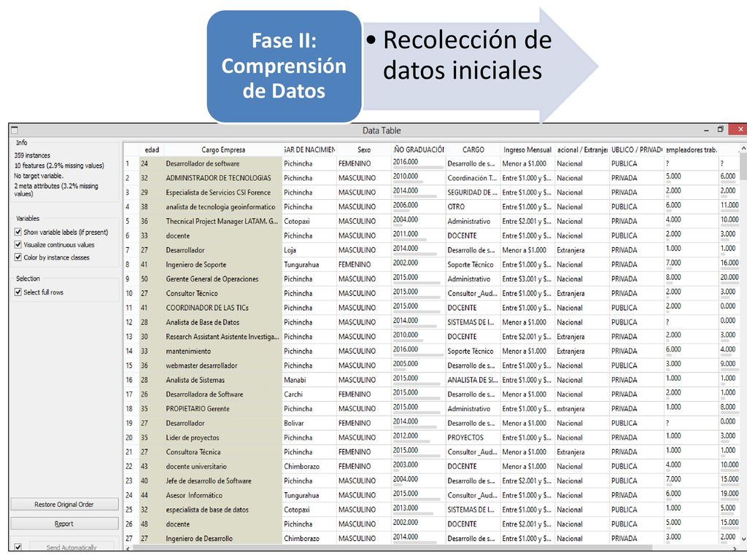Click 'Loja' birthplace cell
The image size is (747, 560).
tap(309, 250)
